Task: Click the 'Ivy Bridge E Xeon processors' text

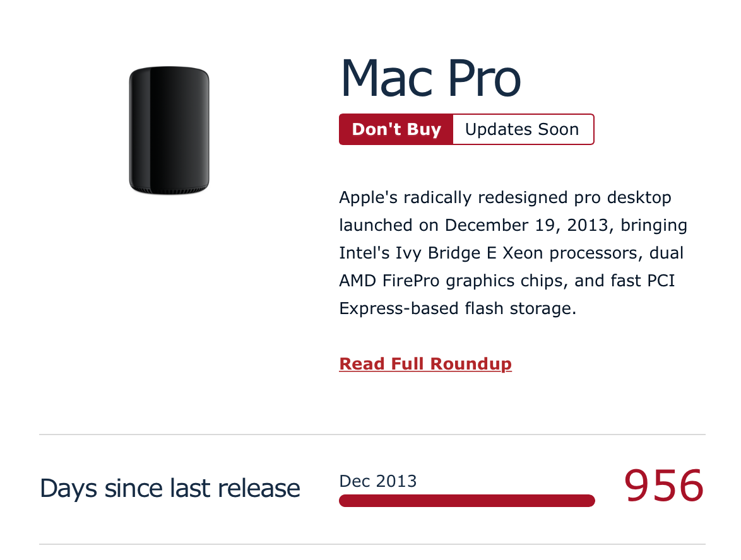Action: click(516, 253)
